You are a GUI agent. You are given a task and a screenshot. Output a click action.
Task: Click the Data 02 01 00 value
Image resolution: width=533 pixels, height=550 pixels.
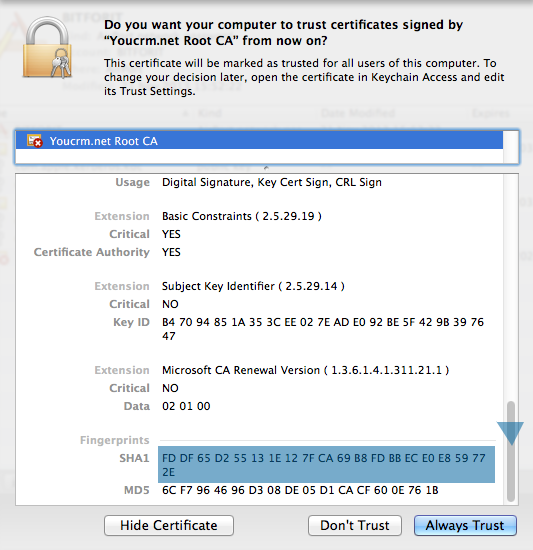(x=186, y=406)
